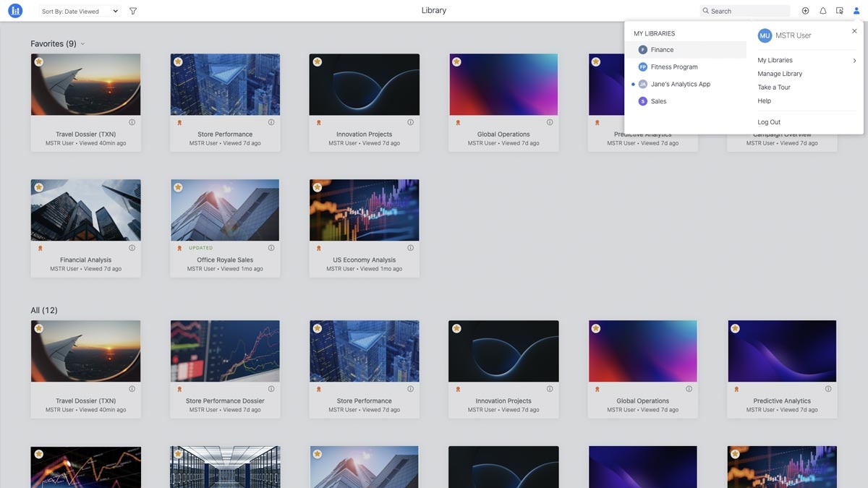The height and width of the screenshot is (488, 868).
Task: Click the Finance library circle icon
Action: 642,49
